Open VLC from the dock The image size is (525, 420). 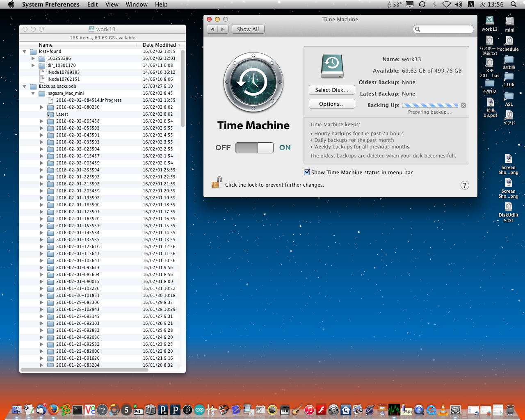pos(443,409)
